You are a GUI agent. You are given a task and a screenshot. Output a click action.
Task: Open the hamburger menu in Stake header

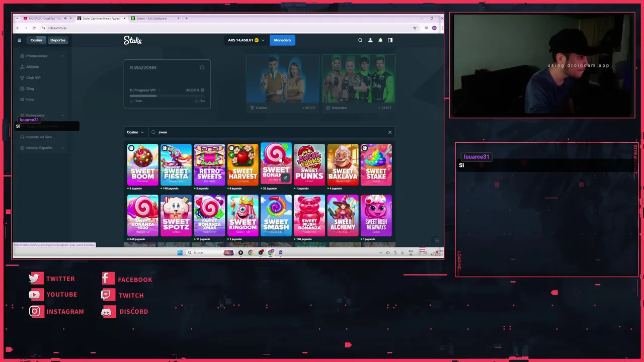(x=19, y=40)
